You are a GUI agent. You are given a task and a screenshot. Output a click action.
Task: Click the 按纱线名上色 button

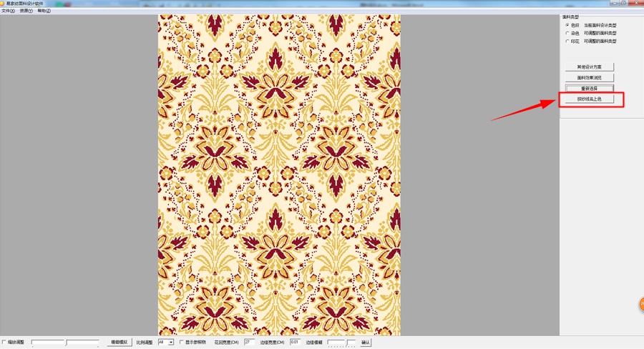pos(590,99)
